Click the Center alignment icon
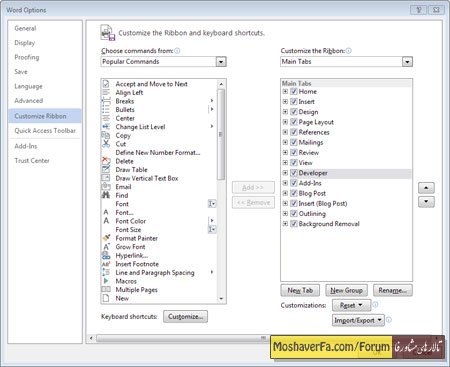This screenshot has height=367, width=450. pyautogui.click(x=106, y=118)
